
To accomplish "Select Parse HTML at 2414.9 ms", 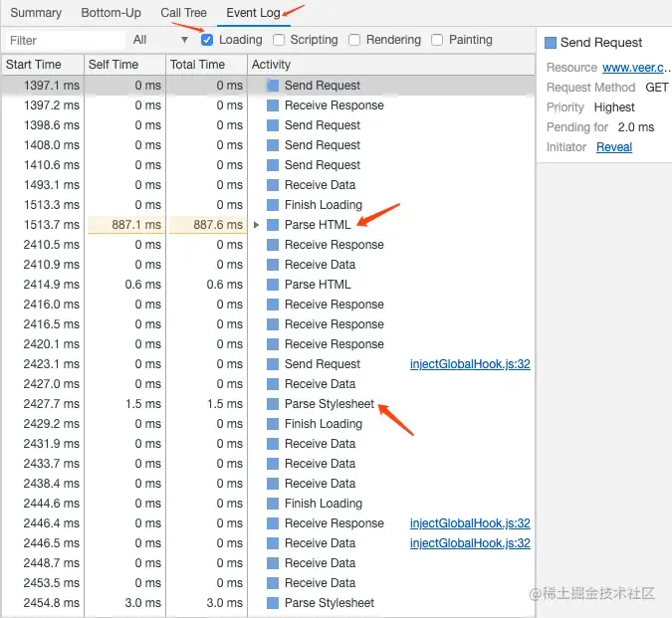I will coord(268,285).
